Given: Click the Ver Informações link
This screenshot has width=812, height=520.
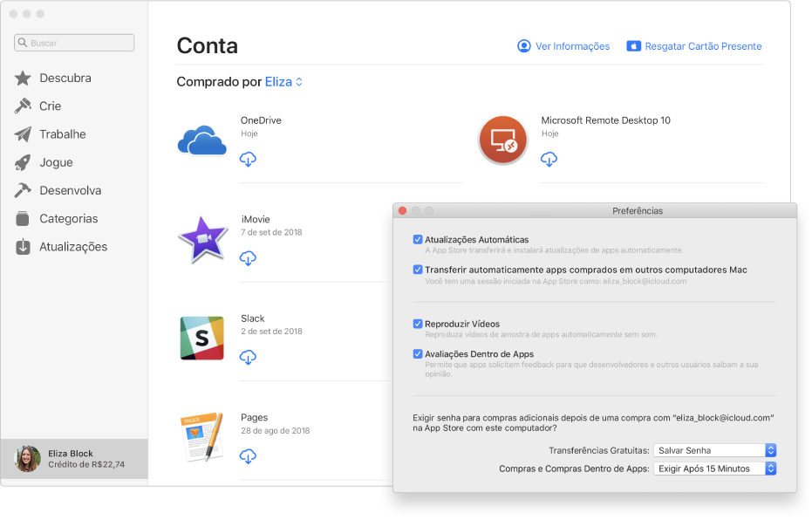Looking at the screenshot, I should [572, 46].
